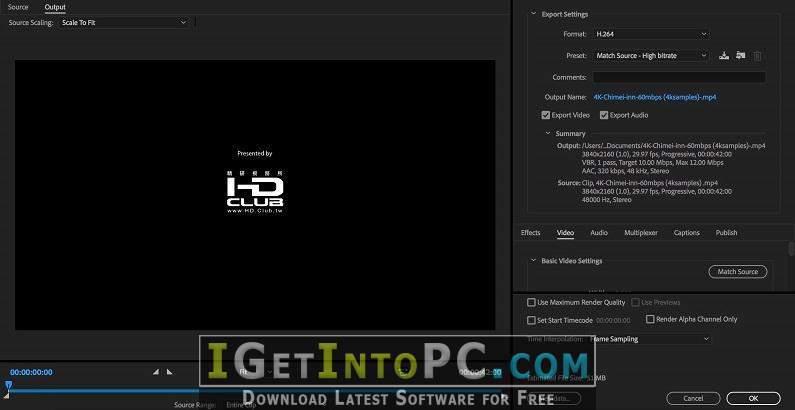Click the Import Preset icon

click(741, 56)
